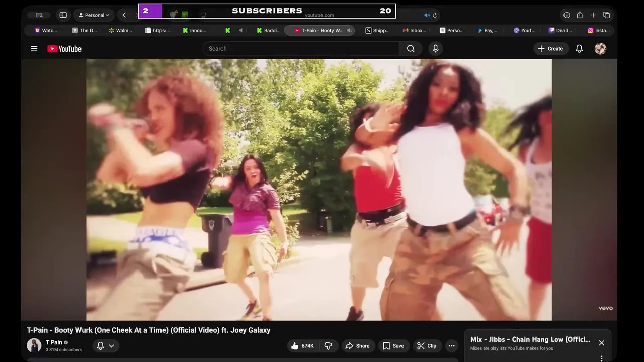Switch to the Dead... tab
Viewport: 644px width, 362px height.
560,30
